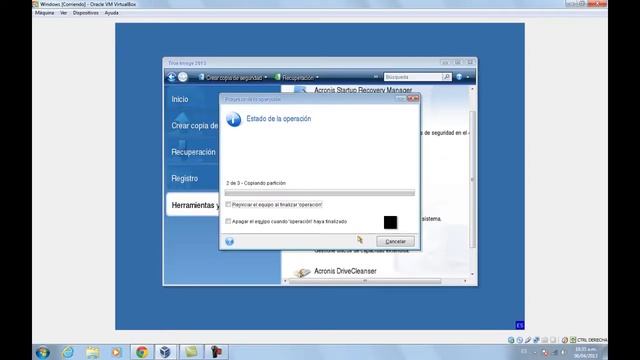The width and height of the screenshot is (640, 360).
Task: Close the operation progress dialog
Action: (x=413, y=99)
